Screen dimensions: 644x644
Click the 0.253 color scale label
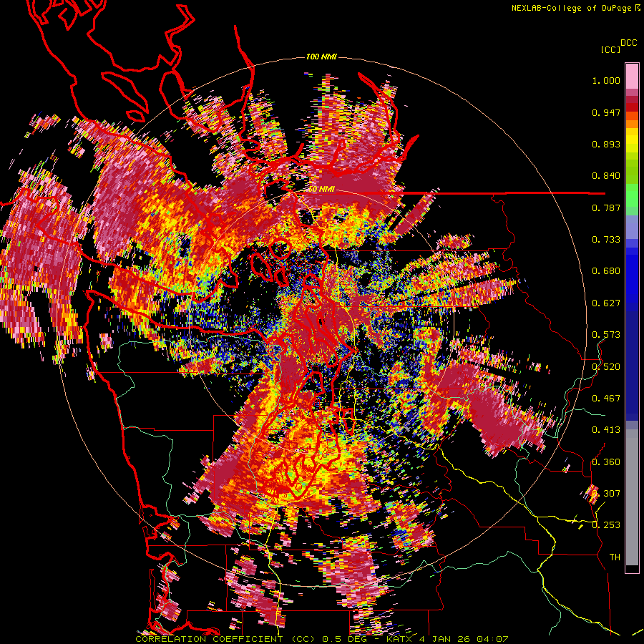coord(606,525)
